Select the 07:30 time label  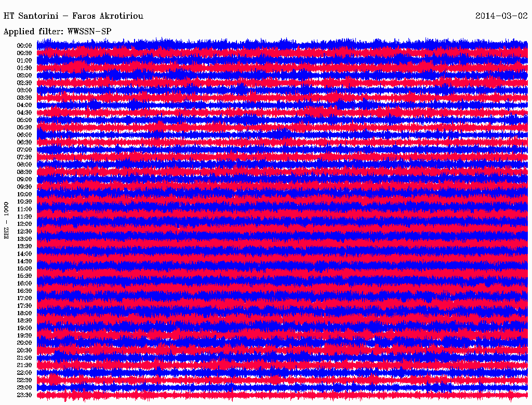coord(24,157)
